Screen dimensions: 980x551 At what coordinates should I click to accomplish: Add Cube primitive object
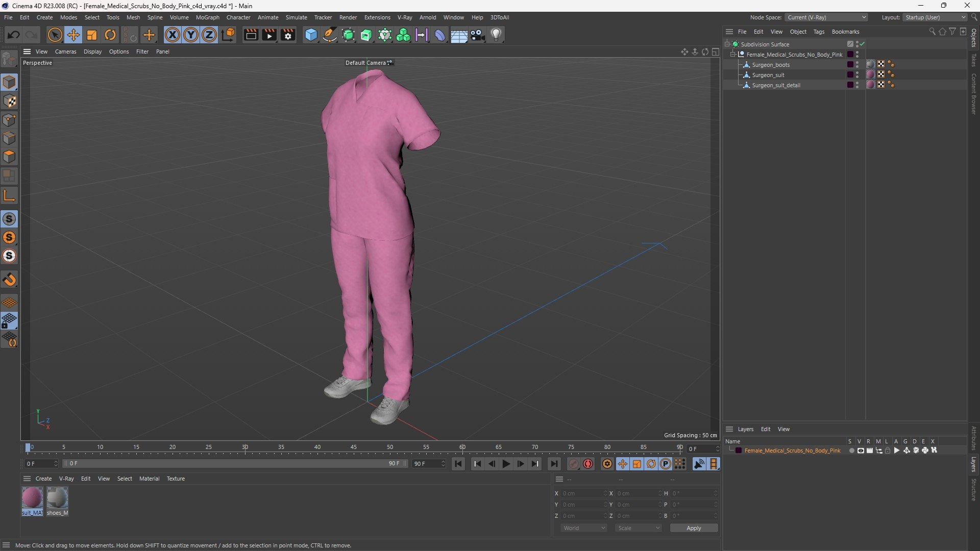pos(311,35)
